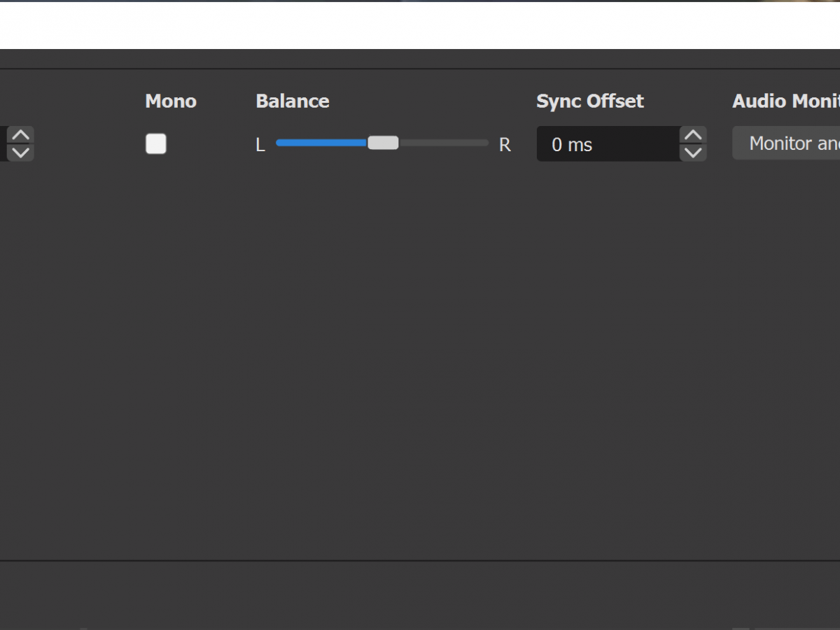Click the Sync Offset column header

click(x=589, y=101)
